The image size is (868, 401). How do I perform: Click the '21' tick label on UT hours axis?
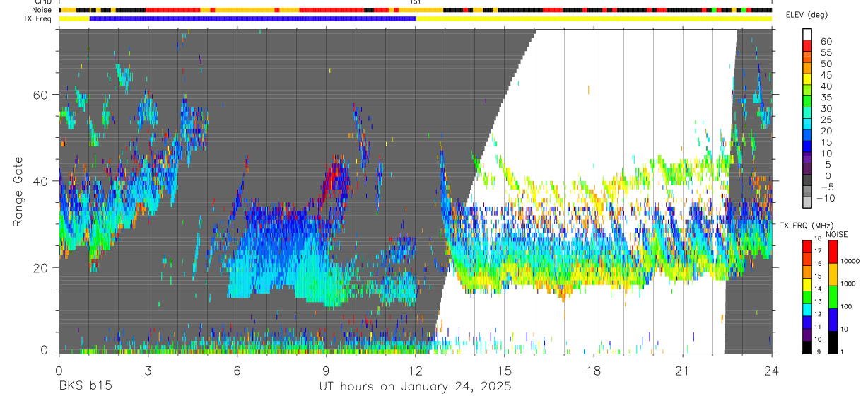point(683,371)
